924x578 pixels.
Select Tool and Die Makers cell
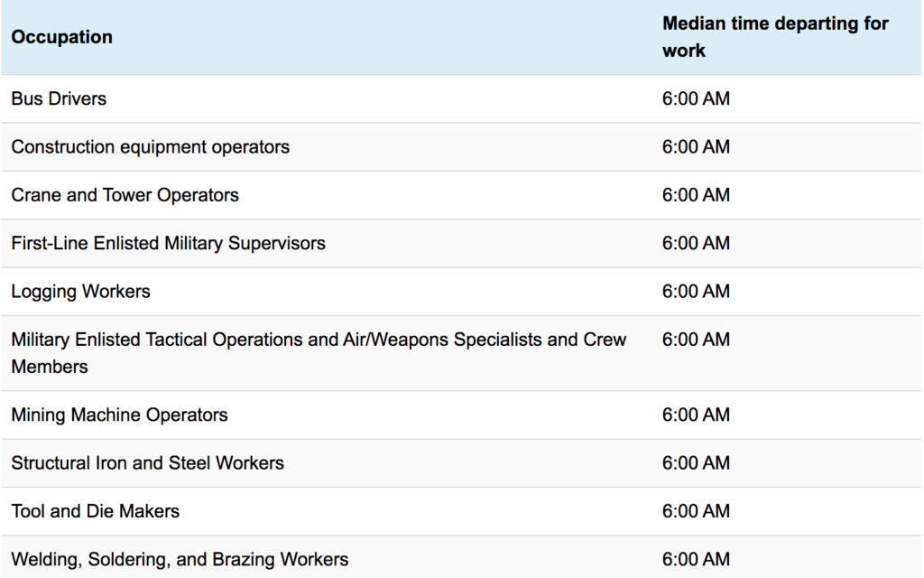point(95,511)
